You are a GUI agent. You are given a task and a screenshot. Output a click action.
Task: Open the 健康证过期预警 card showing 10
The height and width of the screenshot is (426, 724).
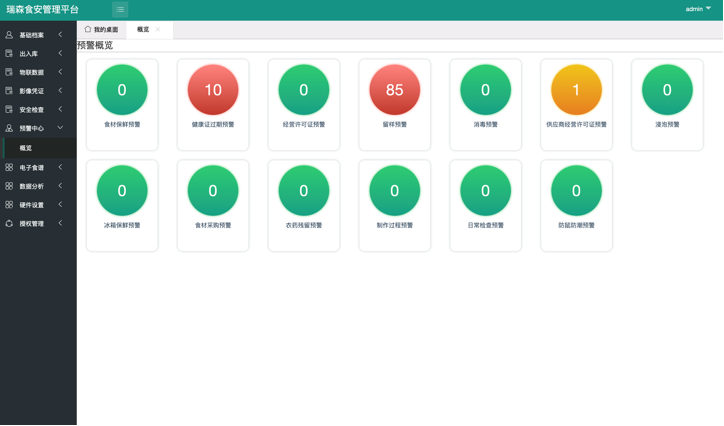point(213,104)
